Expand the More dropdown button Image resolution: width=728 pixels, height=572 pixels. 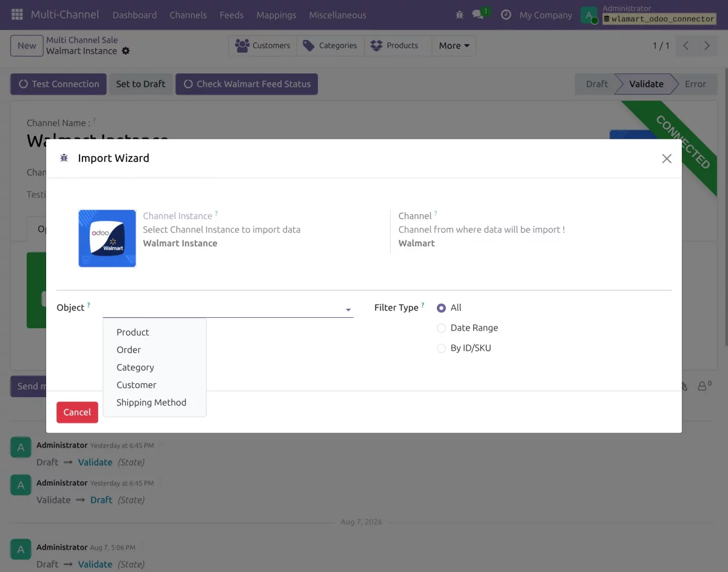[x=454, y=45]
